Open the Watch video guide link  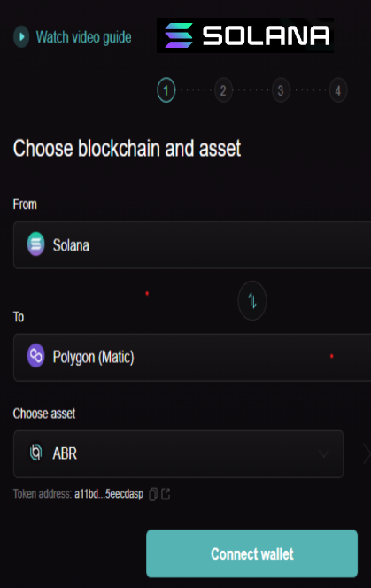(x=83, y=37)
